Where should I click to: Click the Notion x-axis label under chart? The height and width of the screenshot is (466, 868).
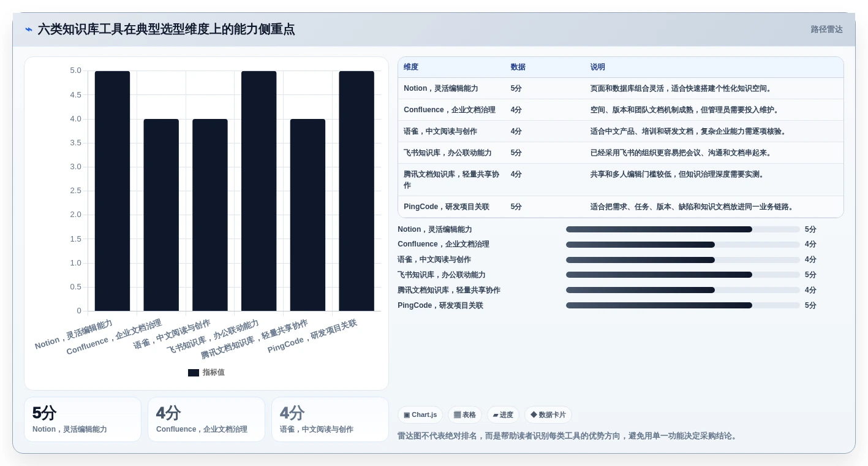coord(74,335)
